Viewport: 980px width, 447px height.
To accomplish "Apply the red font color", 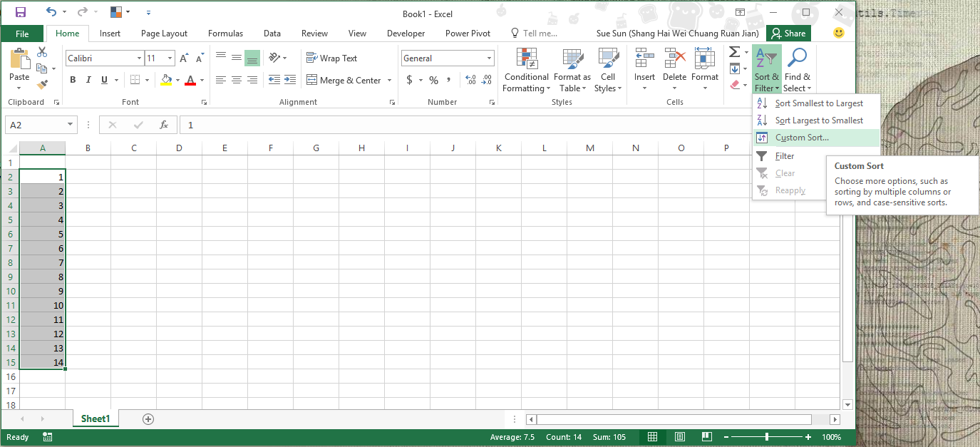I will click(190, 80).
